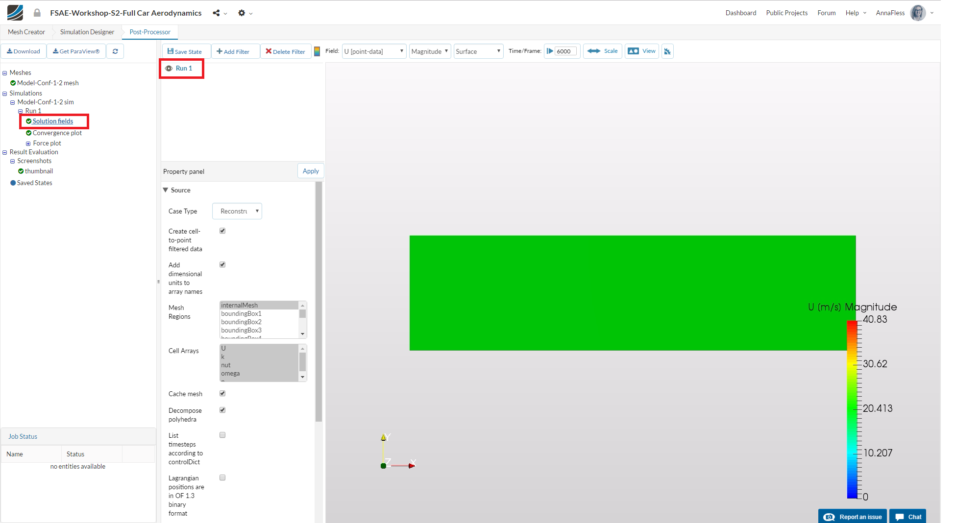Select boundingBox2 in Mesh Regions
980x523 pixels.
(x=259, y=322)
